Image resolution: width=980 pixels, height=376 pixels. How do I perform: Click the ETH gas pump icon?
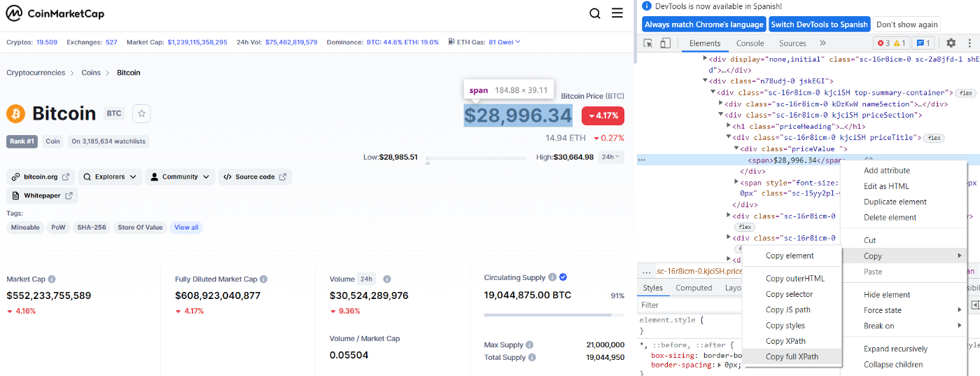click(x=451, y=42)
